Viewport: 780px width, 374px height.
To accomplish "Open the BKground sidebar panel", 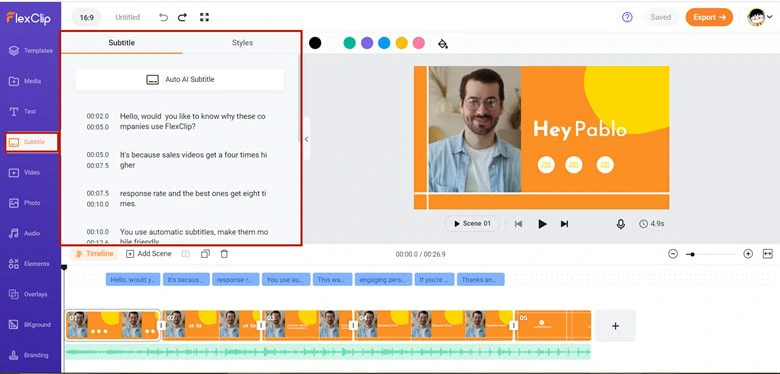I will [x=31, y=325].
